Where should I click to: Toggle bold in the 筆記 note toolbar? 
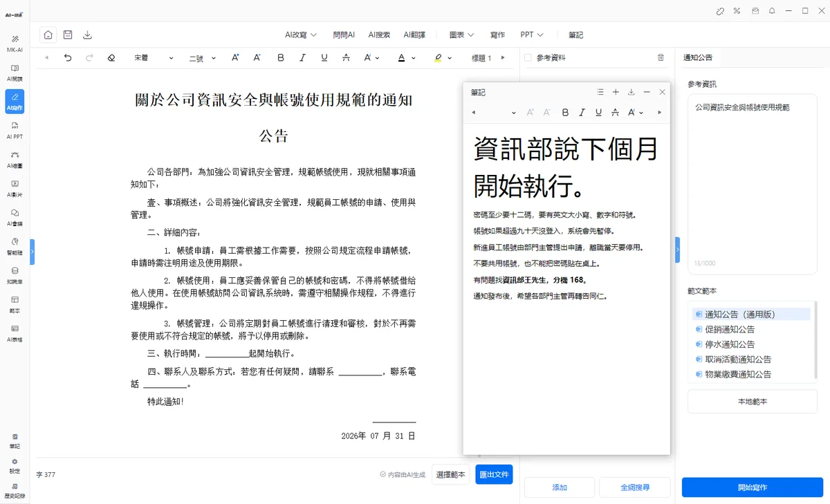coord(565,112)
